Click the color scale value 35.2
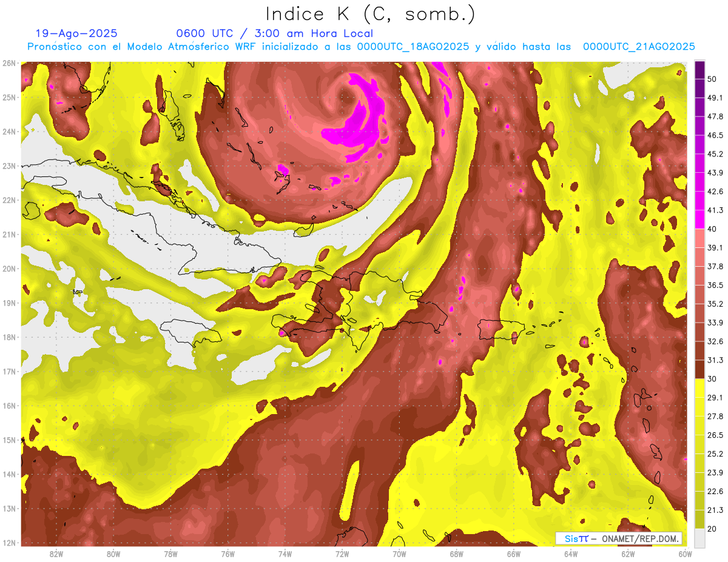The width and height of the screenshot is (728, 562). [715, 304]
